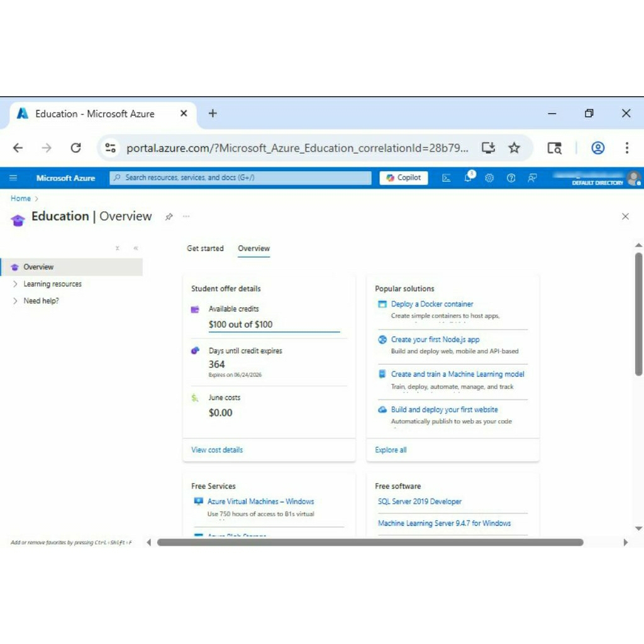Click the search resources input field
This screenshot has width=644, height=644.
click(239, 178)
